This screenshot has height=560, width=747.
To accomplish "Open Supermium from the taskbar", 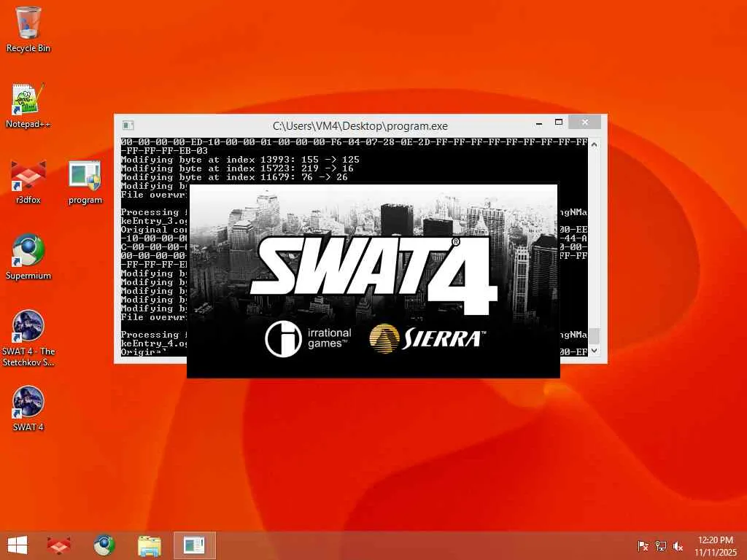I will tap(104, 545).
